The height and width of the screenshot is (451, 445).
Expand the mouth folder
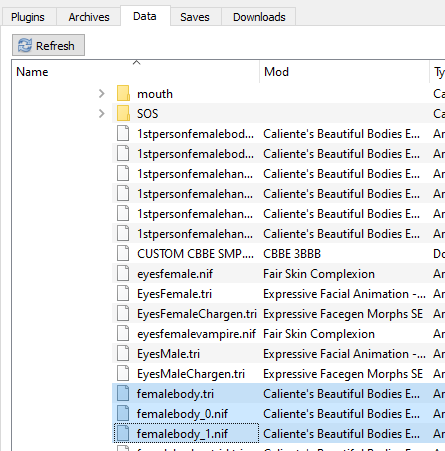click(x=102, y=94)
